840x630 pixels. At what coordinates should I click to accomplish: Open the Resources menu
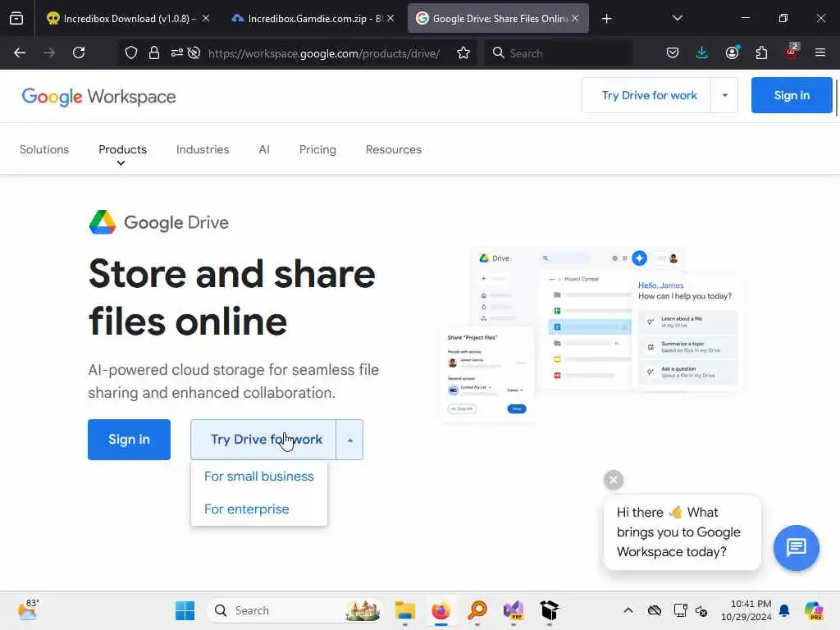pyautogui.click(x=394, y=149)
